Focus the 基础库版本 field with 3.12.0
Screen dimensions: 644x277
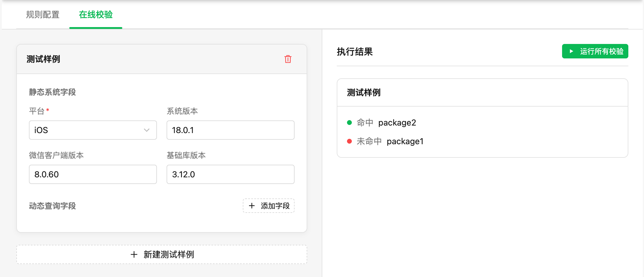pyautogui.click(x=230, y=174)
